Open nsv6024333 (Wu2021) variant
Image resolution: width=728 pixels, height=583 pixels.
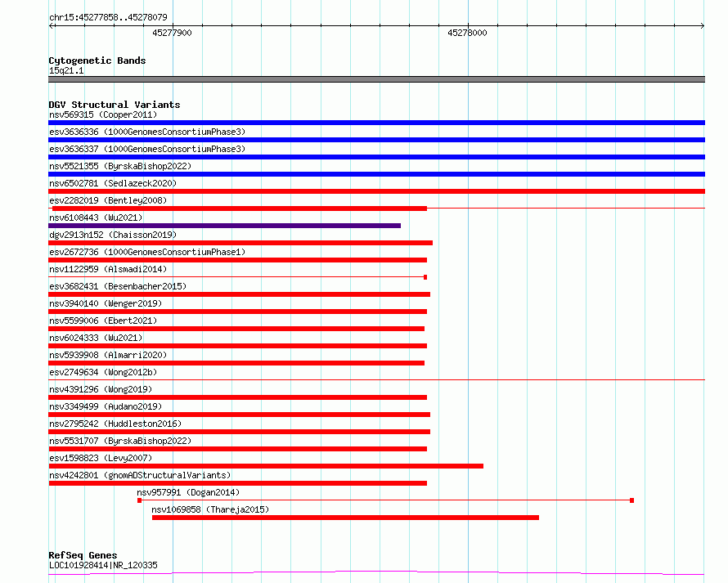96,338
